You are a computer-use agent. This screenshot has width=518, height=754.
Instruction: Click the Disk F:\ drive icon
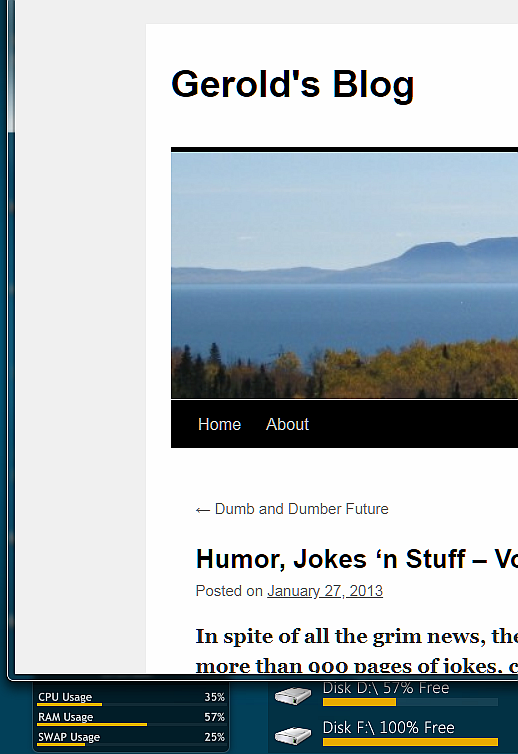point(292,735)
